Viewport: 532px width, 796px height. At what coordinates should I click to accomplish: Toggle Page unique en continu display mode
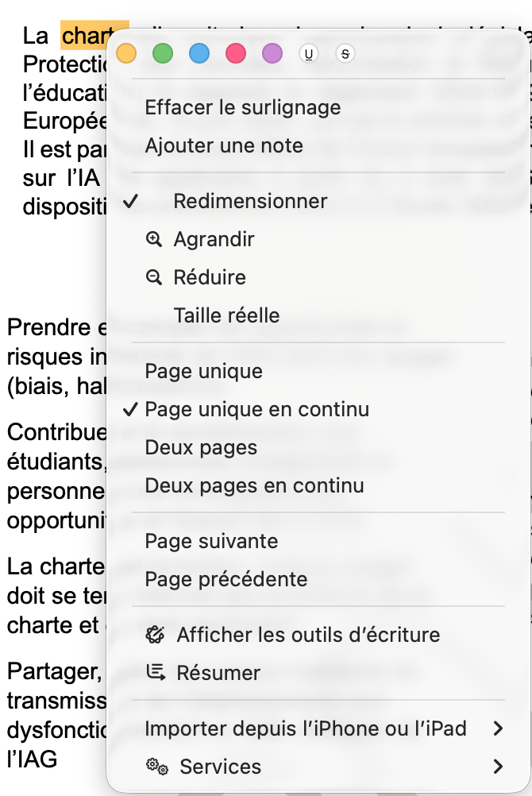point(256,410)
